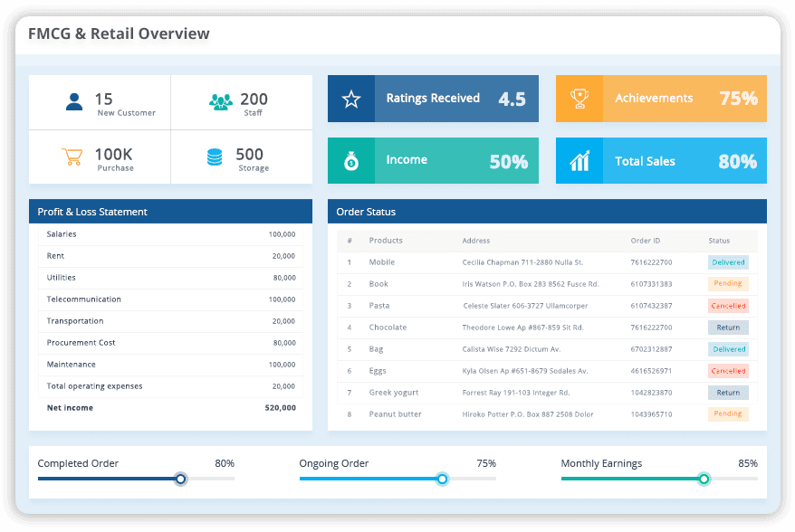Expand the Profit & Loss Statement header
795x532 pixels.
point(170,211)
